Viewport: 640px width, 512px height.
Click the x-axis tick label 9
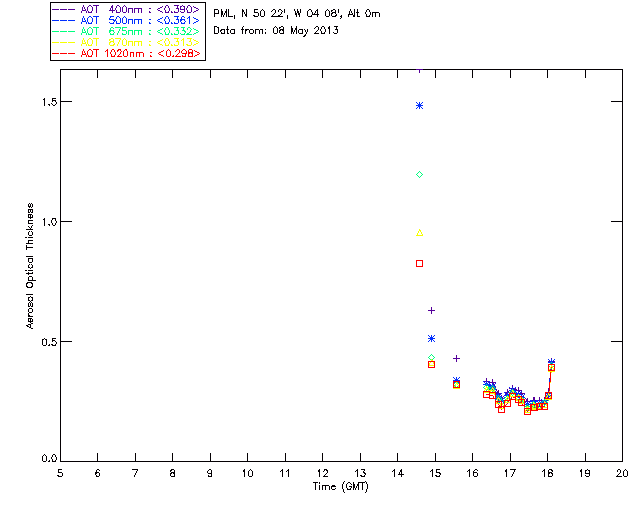click(210, 474)
